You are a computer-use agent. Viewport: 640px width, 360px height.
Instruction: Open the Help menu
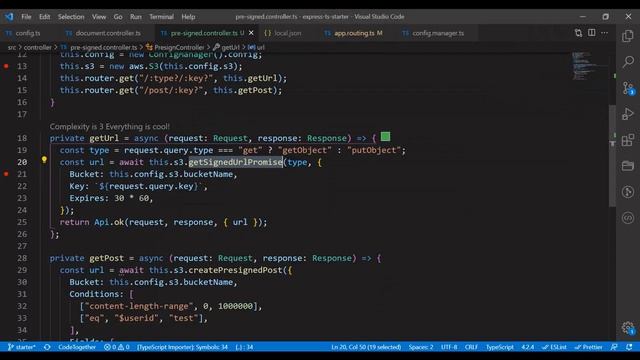pos(188,17)
